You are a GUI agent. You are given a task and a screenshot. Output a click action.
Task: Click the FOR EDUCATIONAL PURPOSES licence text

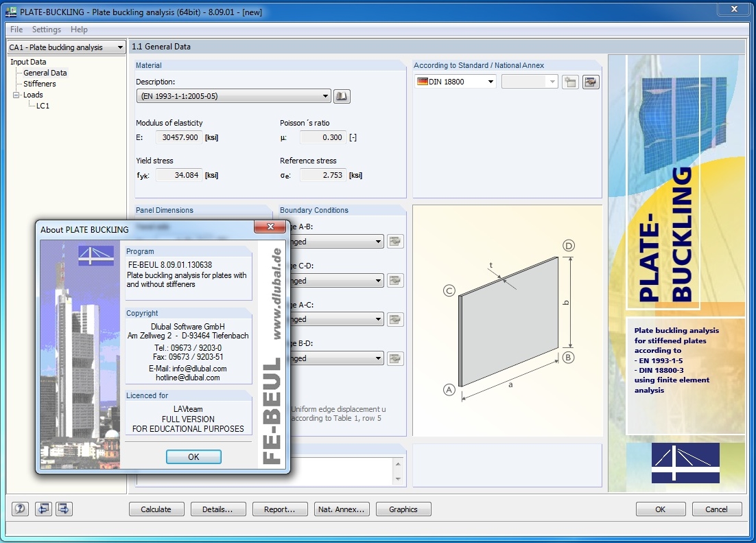188,428
